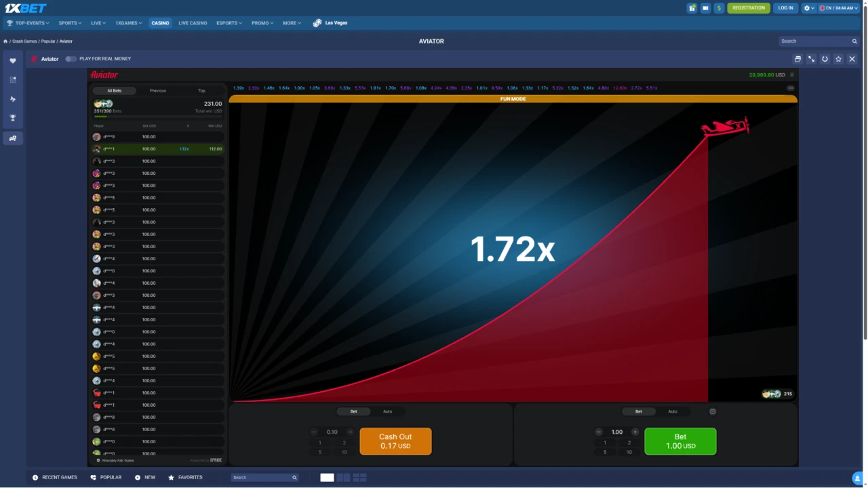Switch right bet panel to Auto mode

(x=672, y=411)
